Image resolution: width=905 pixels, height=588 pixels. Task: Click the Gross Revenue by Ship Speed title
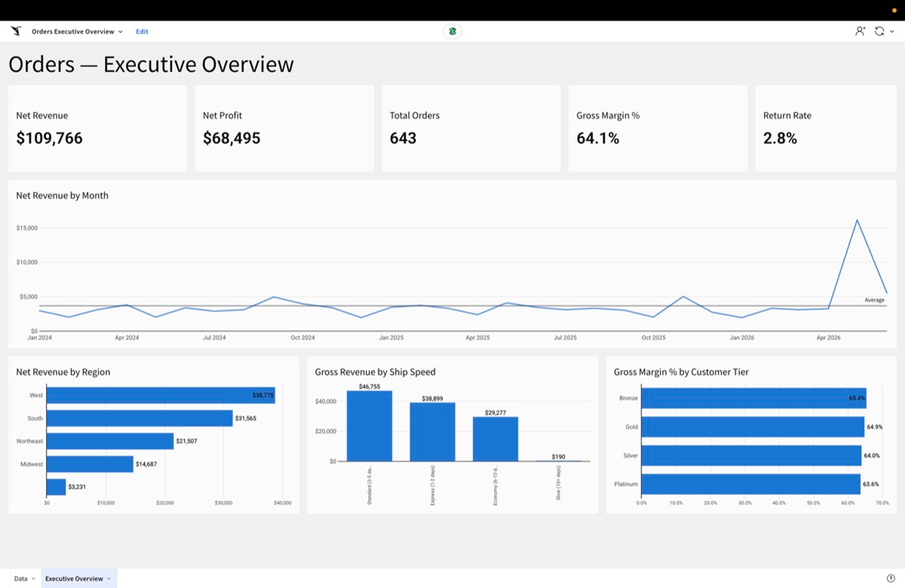coord(375,372)
